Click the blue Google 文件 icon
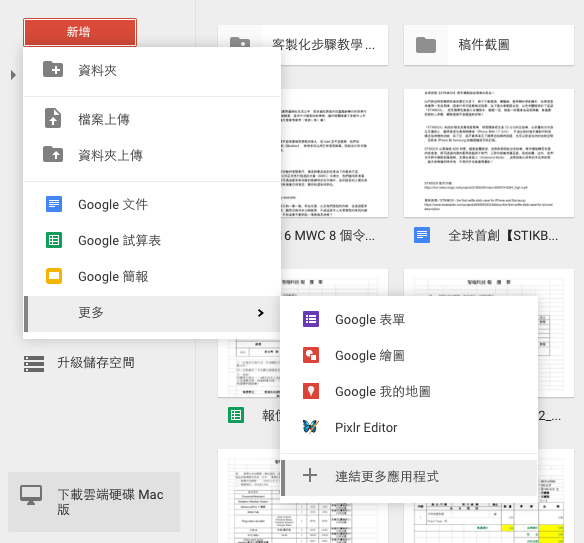This screenshot has width=584, height=543. 54,204
